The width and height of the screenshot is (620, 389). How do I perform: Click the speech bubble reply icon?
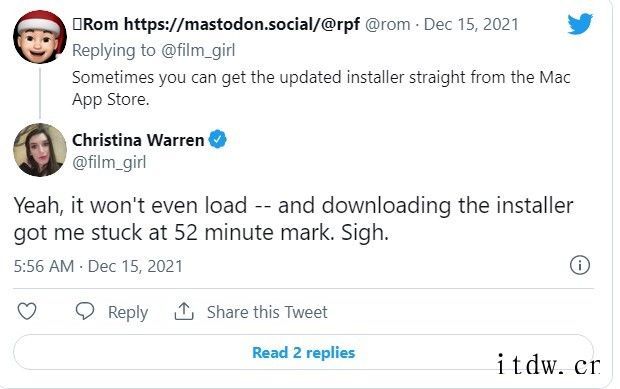pyautogui.click(x=85, y=311)
